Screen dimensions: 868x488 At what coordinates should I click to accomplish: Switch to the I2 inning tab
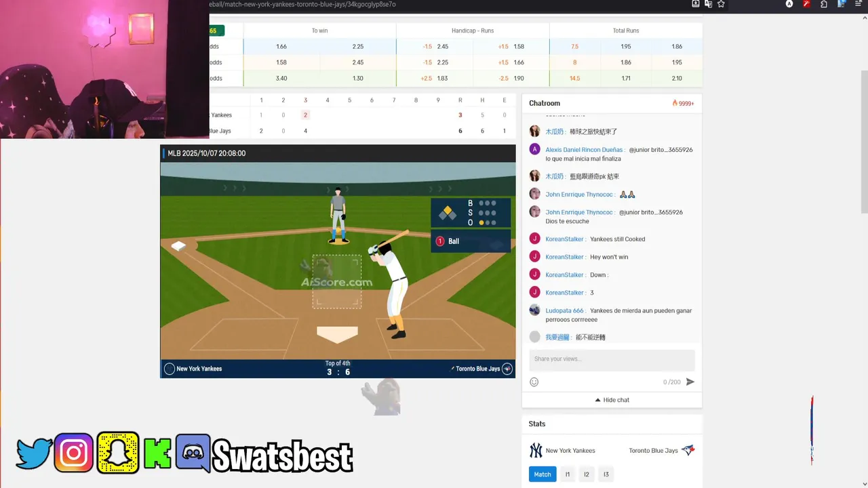click(x=587, y=474)
